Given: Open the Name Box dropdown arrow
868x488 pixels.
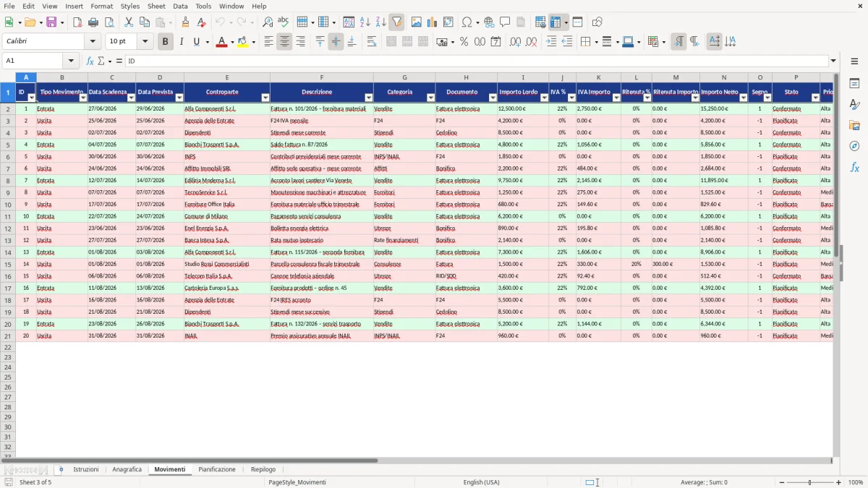Looking at the screenshot, I should (x=71, y=61).
